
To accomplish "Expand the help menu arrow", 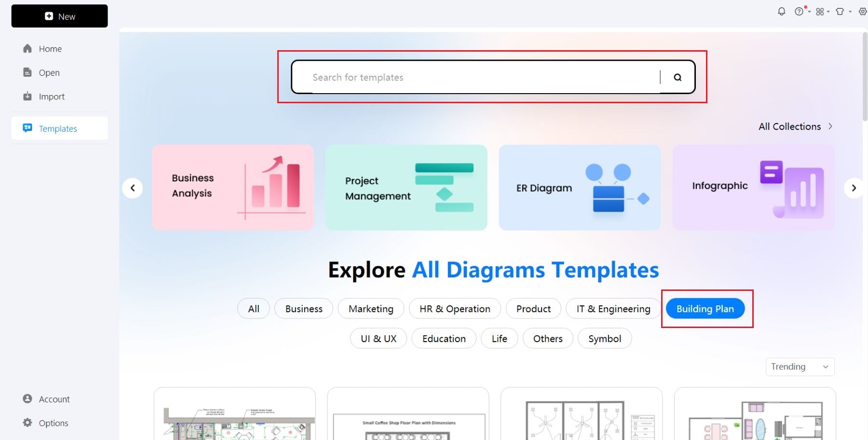I will [809, 12].
